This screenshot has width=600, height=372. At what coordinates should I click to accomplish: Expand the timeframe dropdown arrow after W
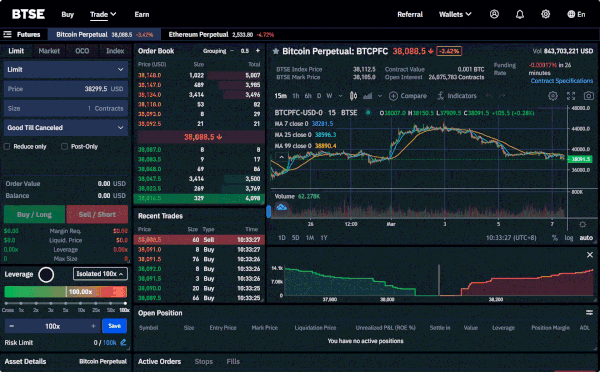(340, 96)
